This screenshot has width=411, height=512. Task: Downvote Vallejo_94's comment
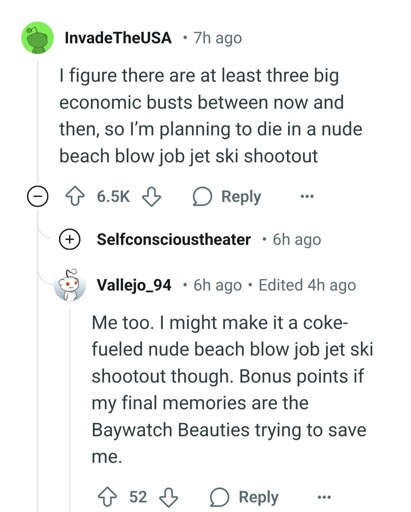169,497
